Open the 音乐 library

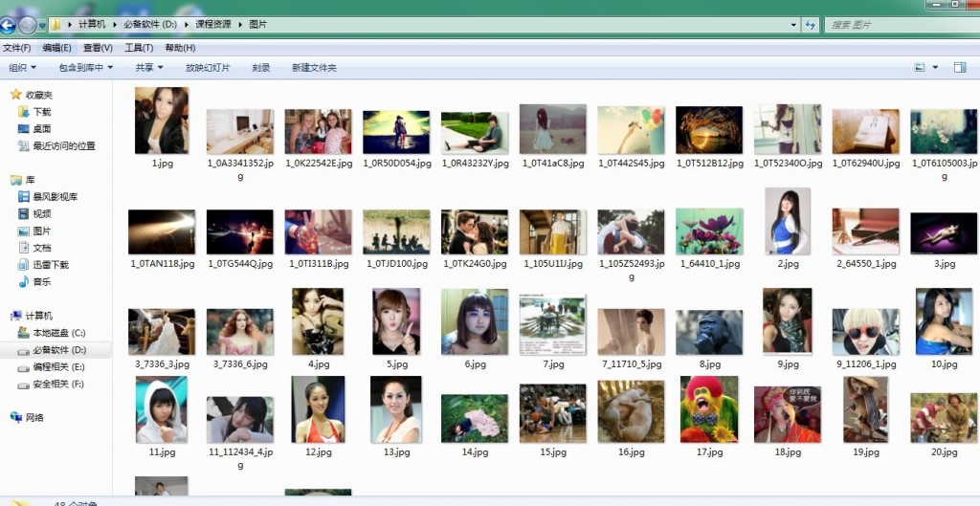(x=35, y=282)
